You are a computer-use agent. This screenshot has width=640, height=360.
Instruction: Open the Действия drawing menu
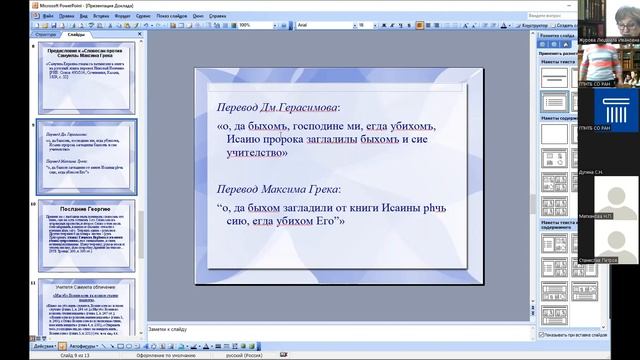pyautogui.click(x=44, y=346)
